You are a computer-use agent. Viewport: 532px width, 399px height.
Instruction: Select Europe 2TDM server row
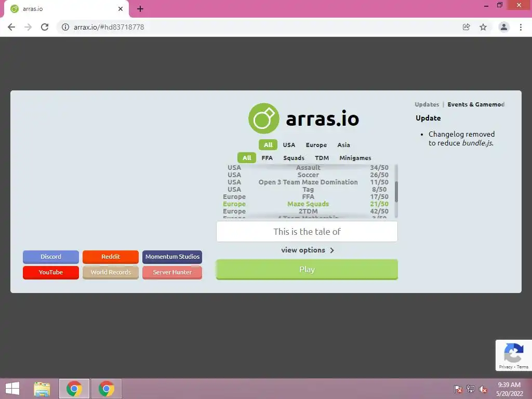(x=308, y=211)
